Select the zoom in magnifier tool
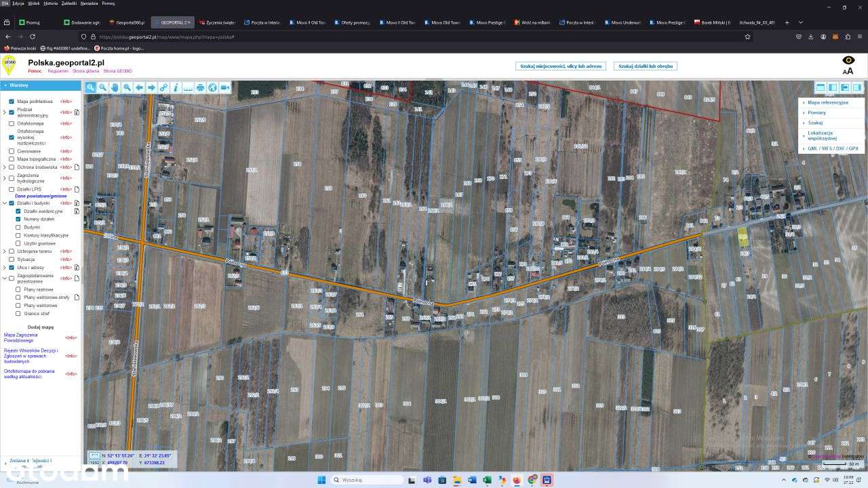The image size is (868, 488). [x=90, y=87]
